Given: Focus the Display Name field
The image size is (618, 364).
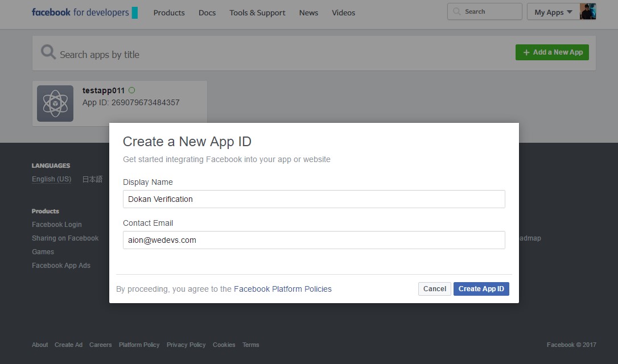Looking at the screenshot, I should [314, 199].
